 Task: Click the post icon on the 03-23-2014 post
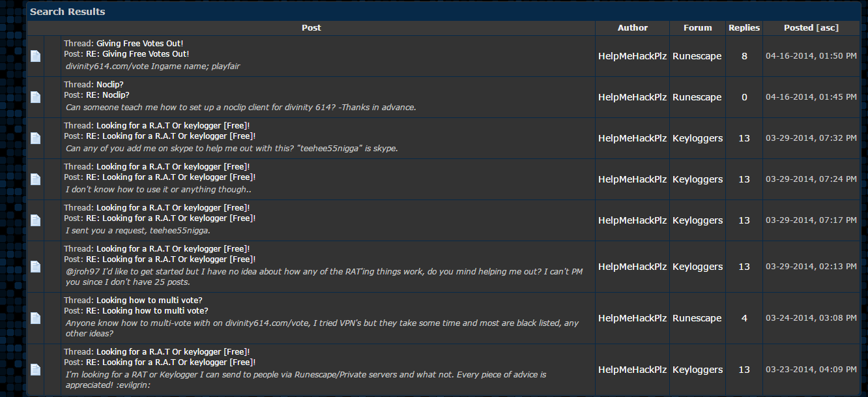(35, 370)
